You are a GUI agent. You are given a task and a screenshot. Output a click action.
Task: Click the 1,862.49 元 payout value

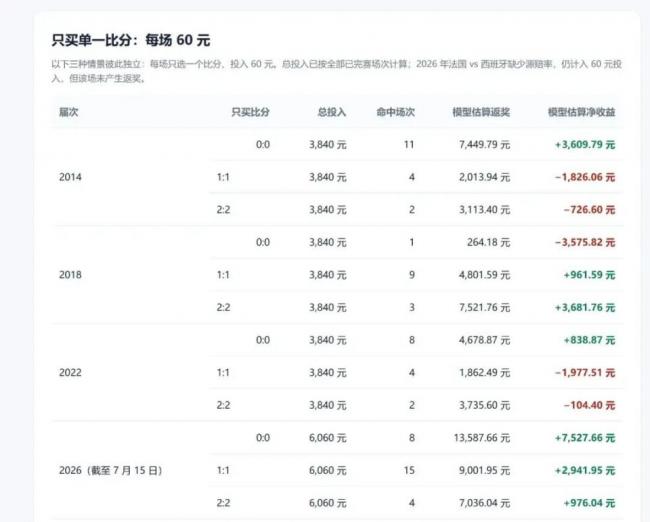click(x=484, y=372)
